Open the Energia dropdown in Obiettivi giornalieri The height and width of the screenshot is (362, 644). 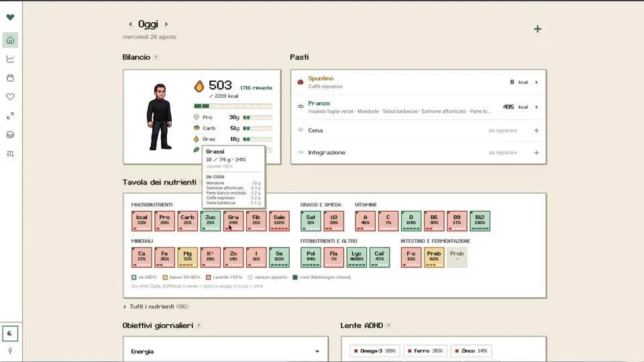click(x=225, y=351)
